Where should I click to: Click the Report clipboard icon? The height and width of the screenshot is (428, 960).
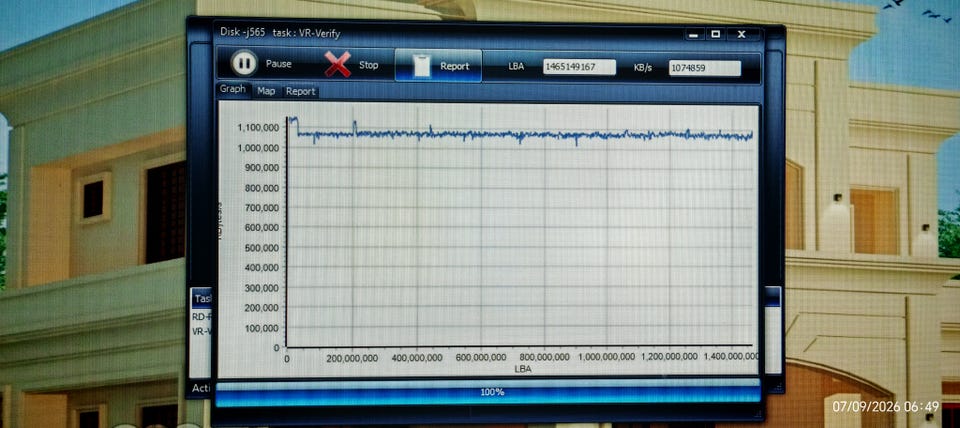click(x=422, y=66)
